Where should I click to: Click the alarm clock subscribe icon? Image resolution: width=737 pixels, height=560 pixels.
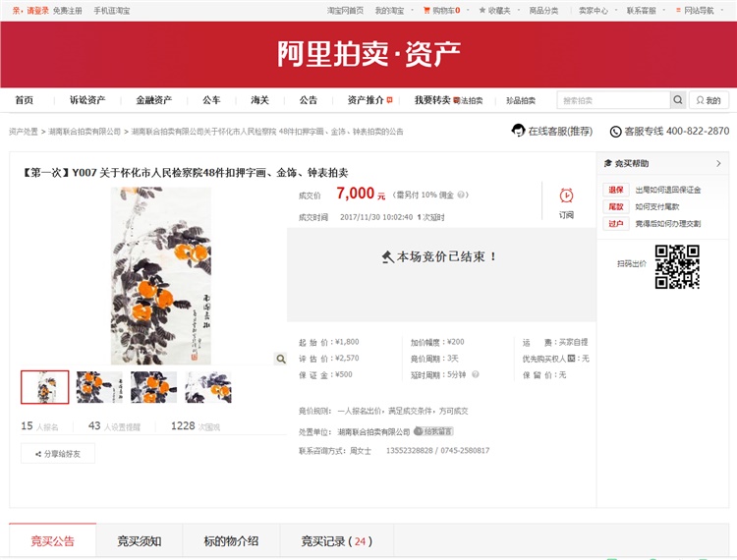click(566, 196)
